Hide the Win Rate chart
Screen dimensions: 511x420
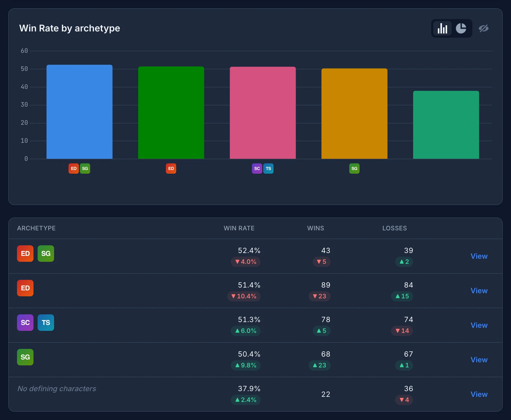pos(484,28)
